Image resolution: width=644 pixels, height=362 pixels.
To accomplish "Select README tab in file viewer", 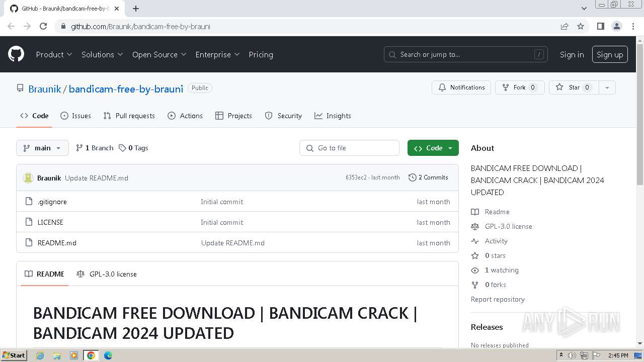I will pos(44,274).
